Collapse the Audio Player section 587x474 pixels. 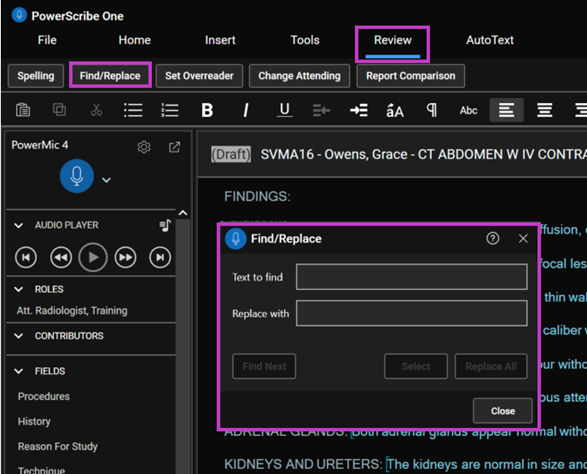pyautogui.click(x=19, y=225)
